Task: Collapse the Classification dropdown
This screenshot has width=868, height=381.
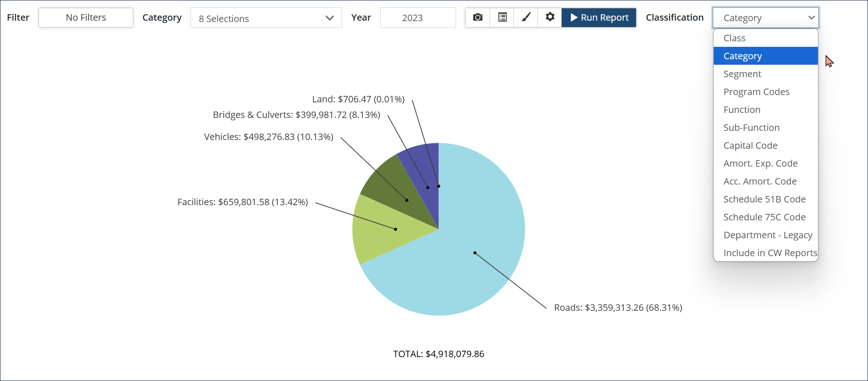Action: click(765, 18)
